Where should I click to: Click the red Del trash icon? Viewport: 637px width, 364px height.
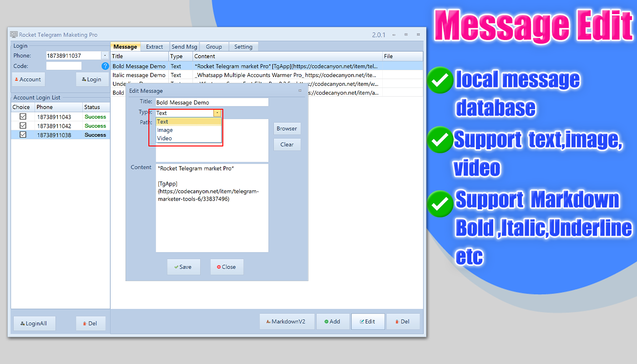(x=397, y=321)
